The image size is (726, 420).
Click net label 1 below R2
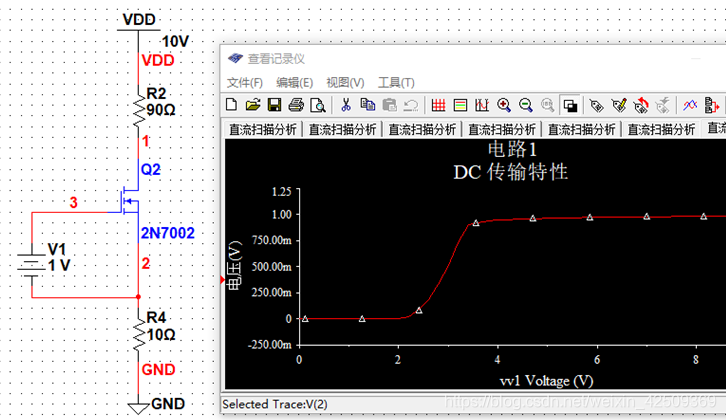coord(146,141)
